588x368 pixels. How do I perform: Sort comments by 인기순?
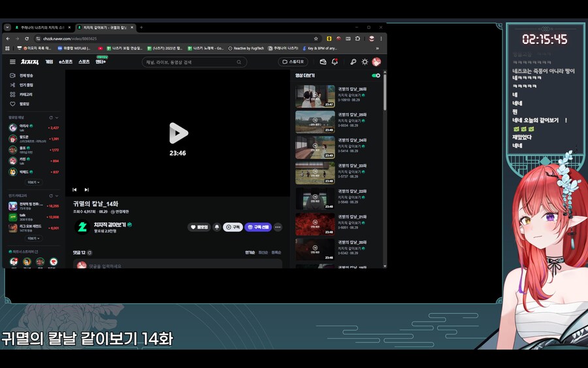click(250, 253)
